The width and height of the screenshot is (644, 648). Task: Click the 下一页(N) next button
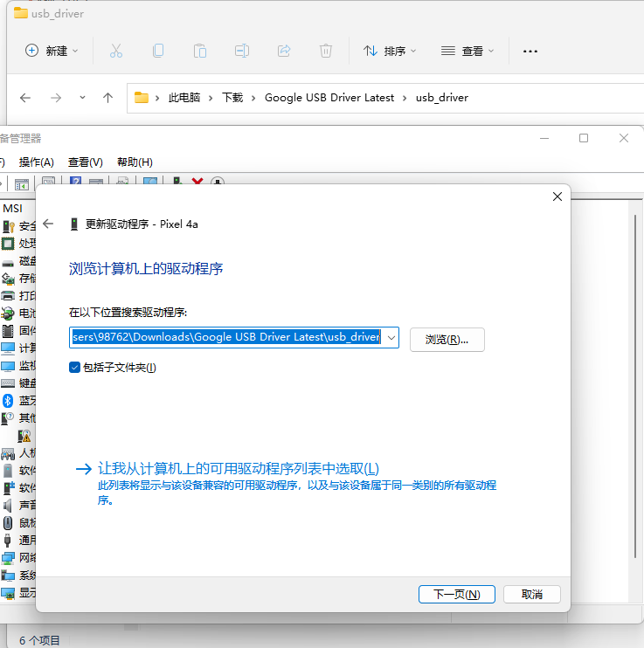click(457, 594)
